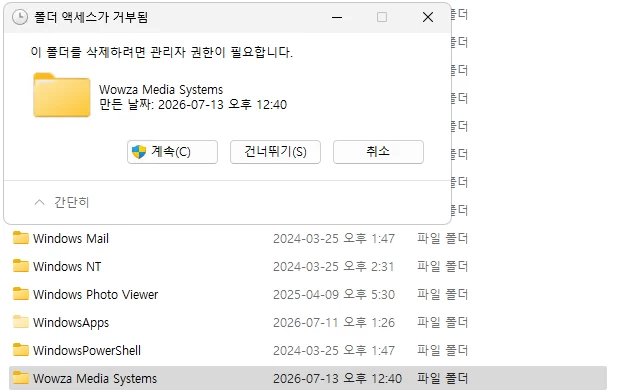Select the Windows Mail folder icon
The height and width of the screenshot is (392, 639).
click(20, 238)
